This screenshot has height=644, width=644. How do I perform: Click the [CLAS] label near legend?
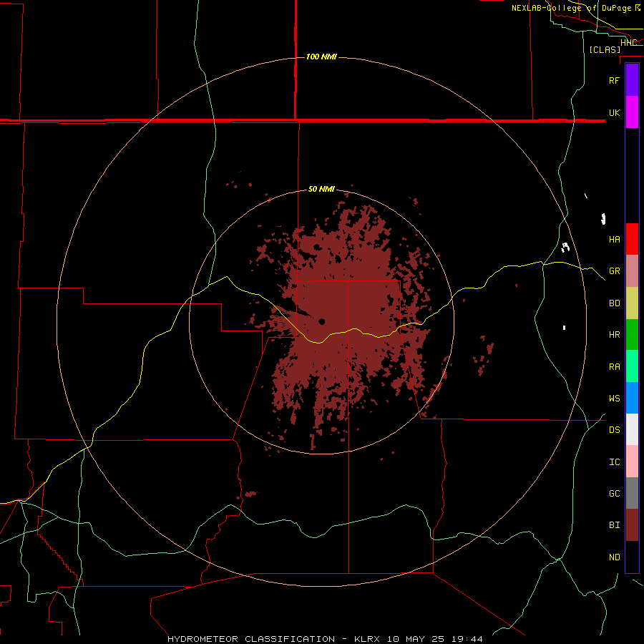point(605,49)
